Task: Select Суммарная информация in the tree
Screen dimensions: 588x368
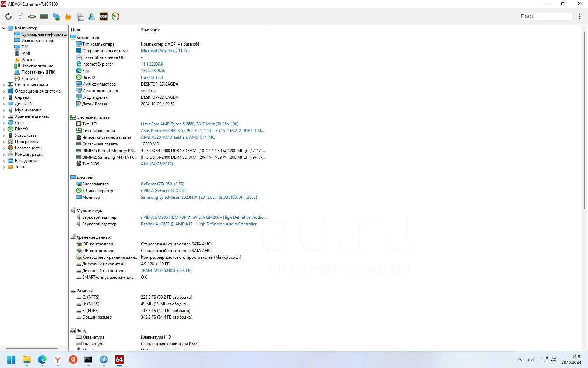Action: 41,34
